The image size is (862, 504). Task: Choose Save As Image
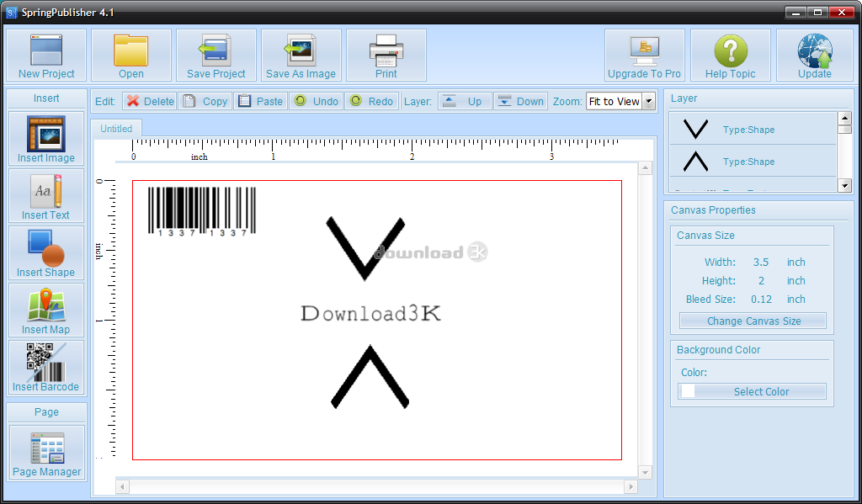point(301,56)
